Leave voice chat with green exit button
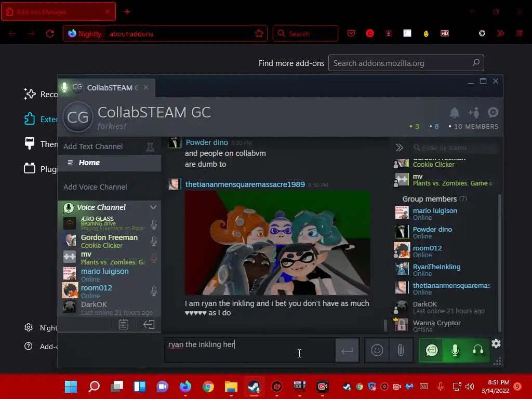This screenshot has width=532, height=399. pyautogui.click(x=432, y=350)
